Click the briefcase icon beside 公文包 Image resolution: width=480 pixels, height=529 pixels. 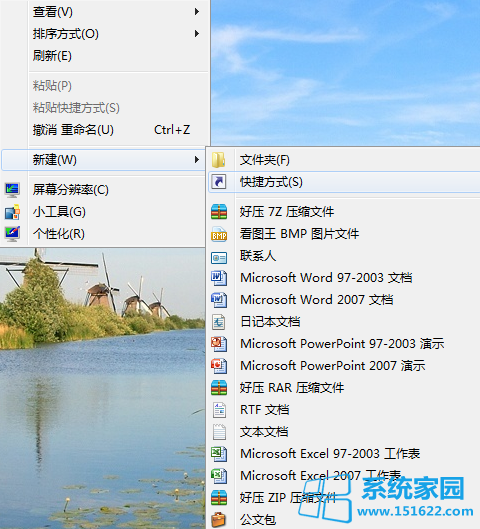pyautogui.click(x=219, y=520)
